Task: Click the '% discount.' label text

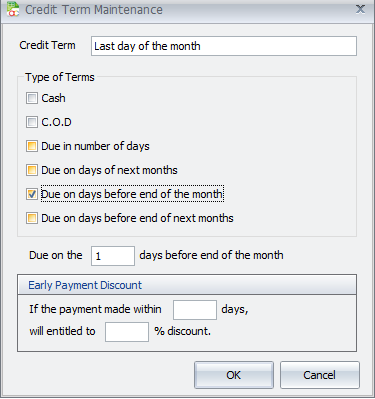Action: (182, 331)
